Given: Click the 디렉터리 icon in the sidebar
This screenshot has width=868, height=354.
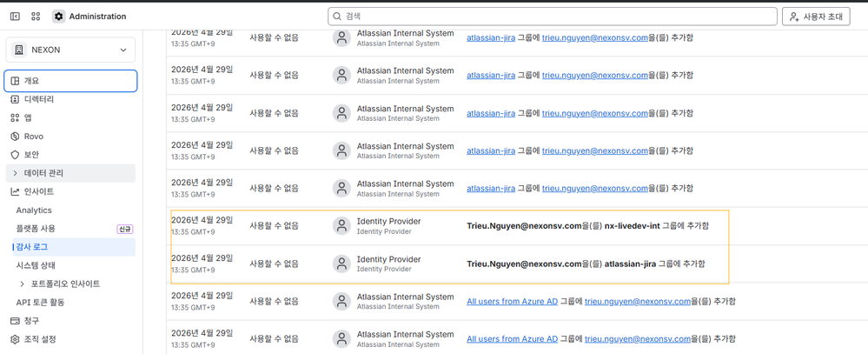Looking at the screenshot, I should (x=15, y=99).
